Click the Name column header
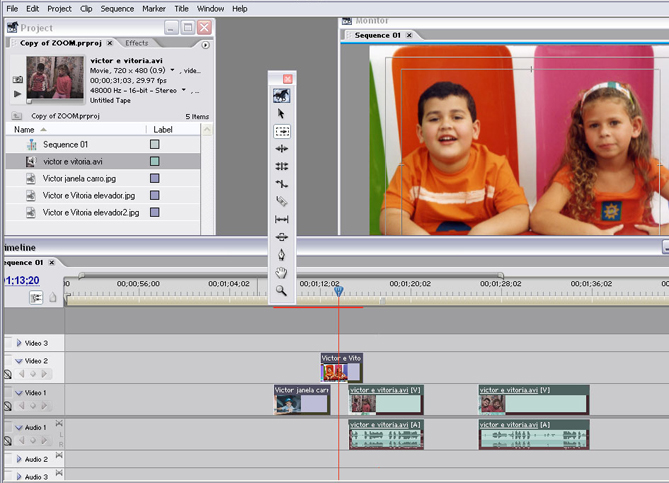 coord(24,130)
